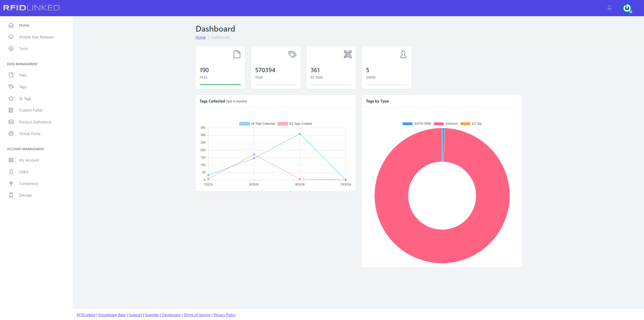Go to Custom Fields page
The image size is (644, 320).
coord(31,110)
